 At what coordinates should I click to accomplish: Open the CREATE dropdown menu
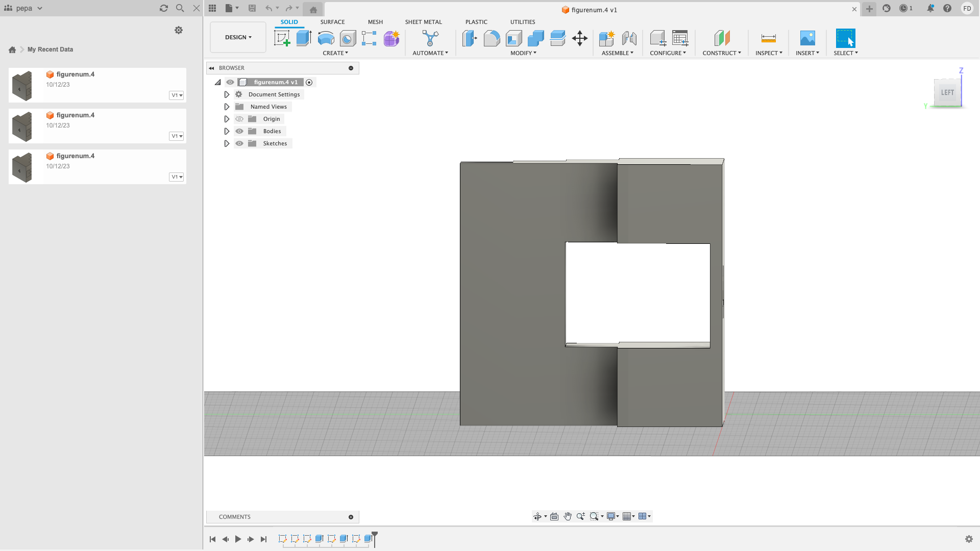tap(335, 53)
